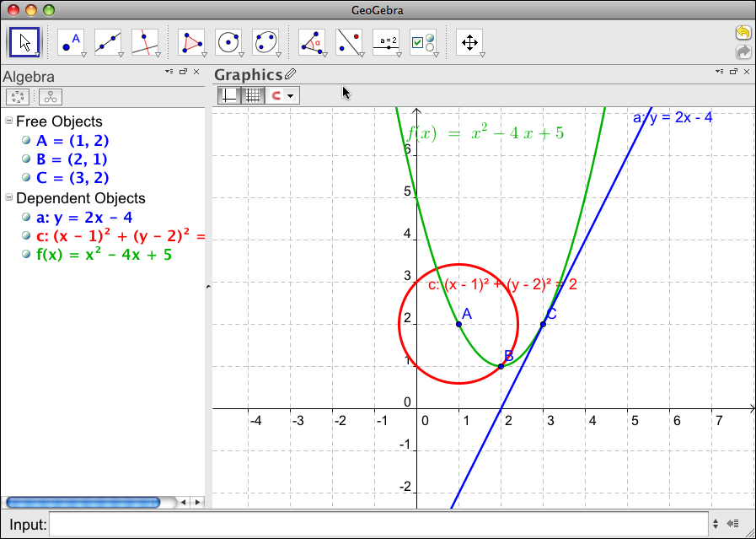756x539 pixels.
Task: Collapse the Free Objects tree node
Action: click(8, 121)
